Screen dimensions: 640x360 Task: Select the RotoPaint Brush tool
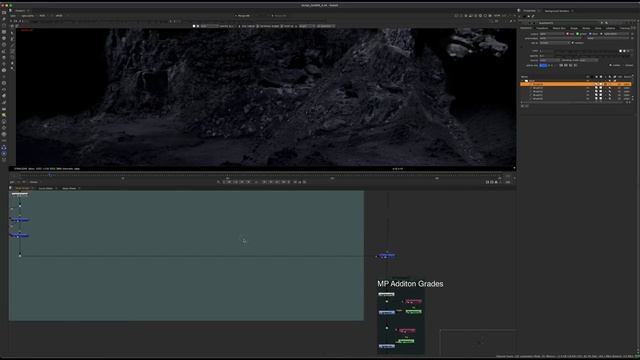point(12,52)
